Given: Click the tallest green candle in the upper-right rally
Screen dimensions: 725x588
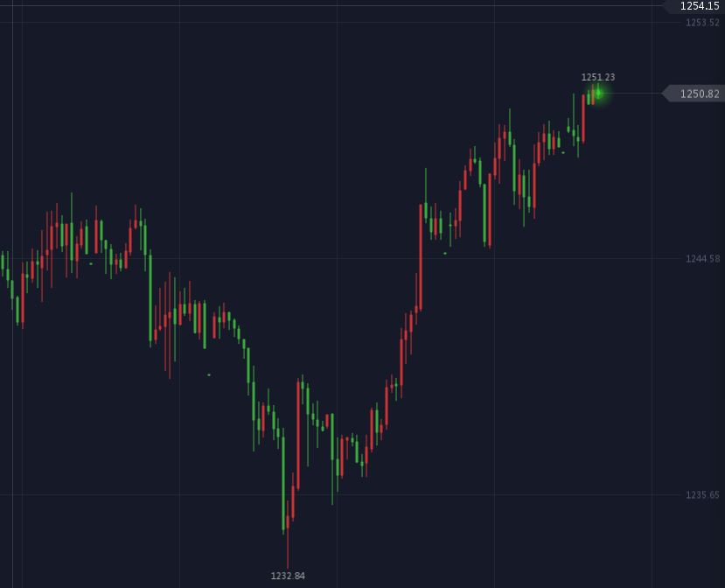Looking at the screenshot, I should (x=484, y=214).
